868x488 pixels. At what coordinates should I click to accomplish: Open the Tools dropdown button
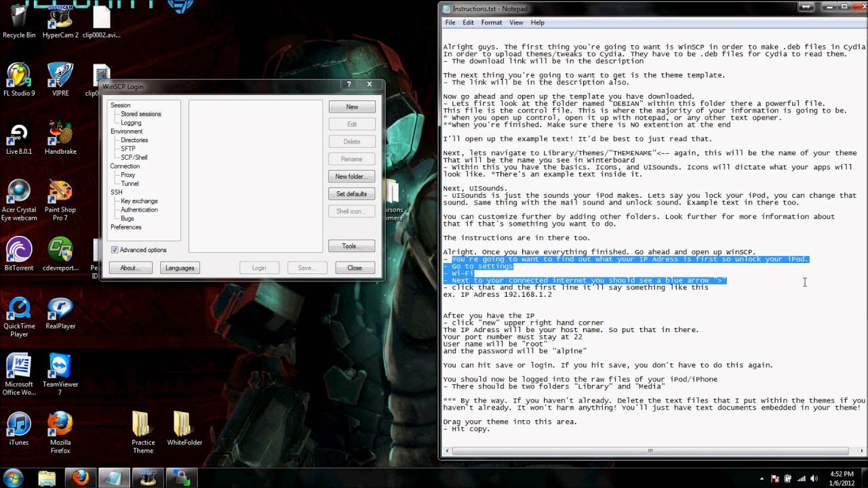click(352, 246)
